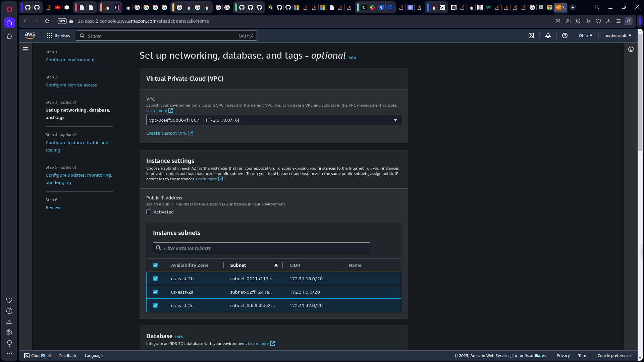Open the matheusinit account dropdown

pos(618,36)
